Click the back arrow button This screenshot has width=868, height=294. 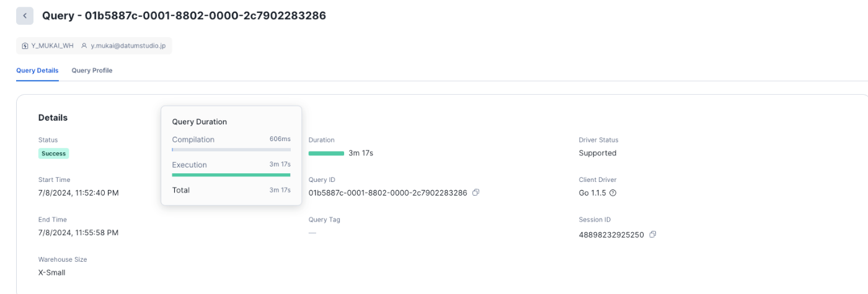[x=24, y=16]
